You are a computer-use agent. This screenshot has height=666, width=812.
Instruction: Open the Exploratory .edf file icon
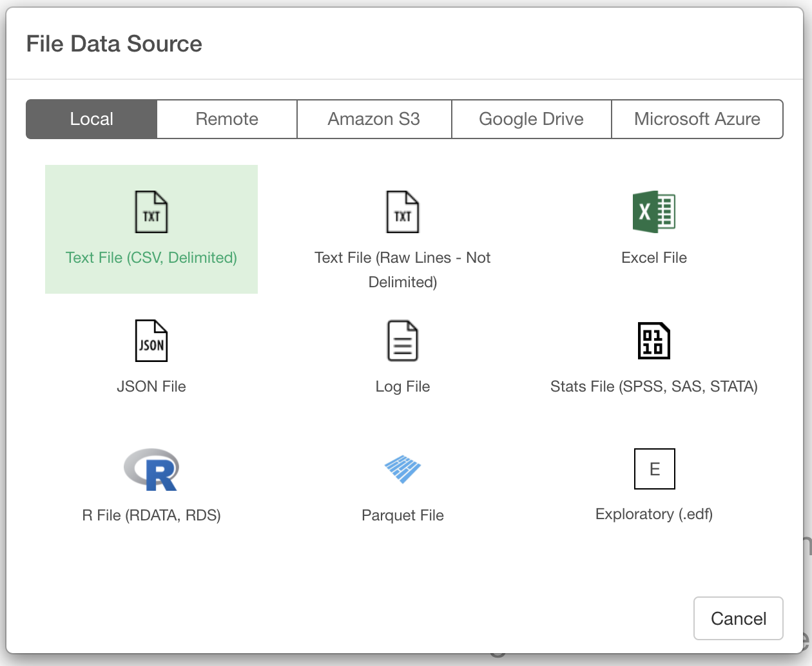(653, 469)
